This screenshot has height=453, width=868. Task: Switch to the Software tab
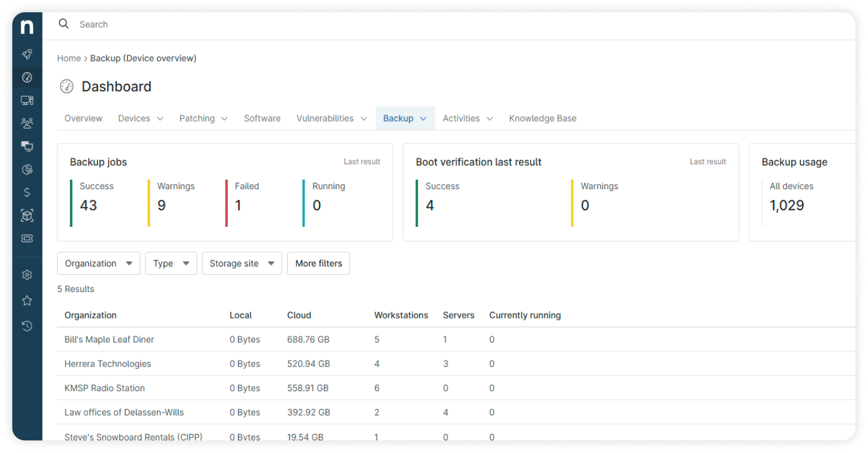coord(262,118)
